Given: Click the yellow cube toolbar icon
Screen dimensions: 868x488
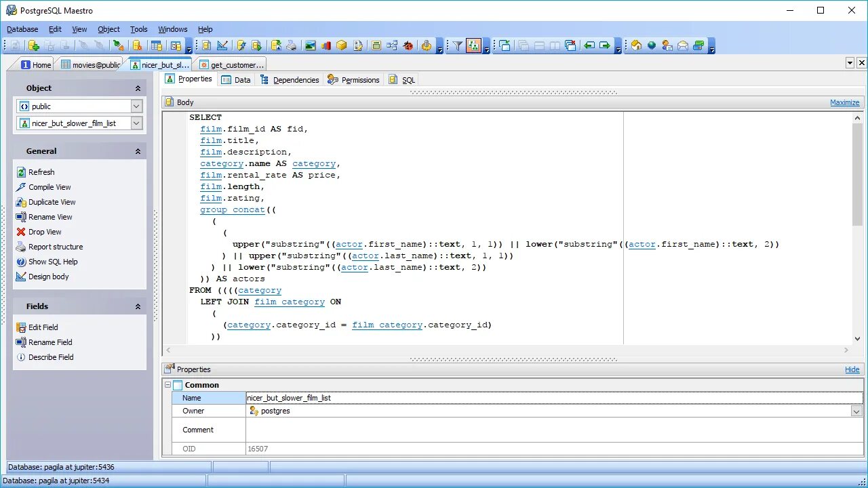Looking at the screenshot, I should pos(342,45).
